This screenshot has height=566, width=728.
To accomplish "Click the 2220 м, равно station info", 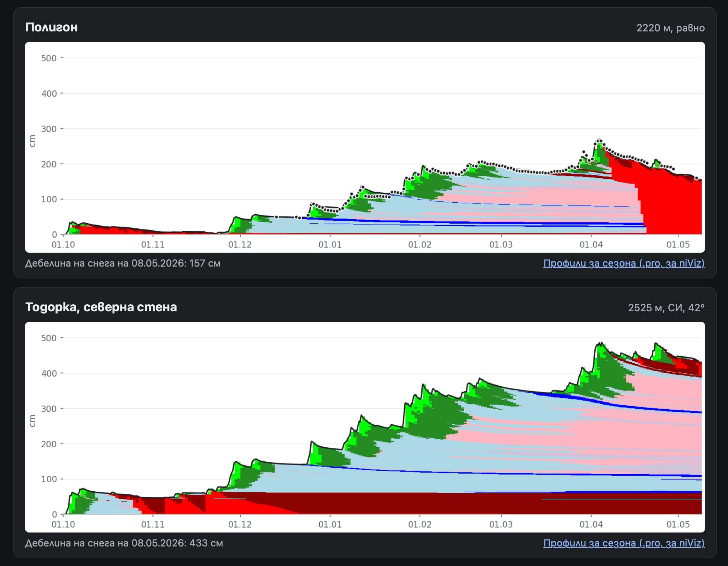I will 670,28.
